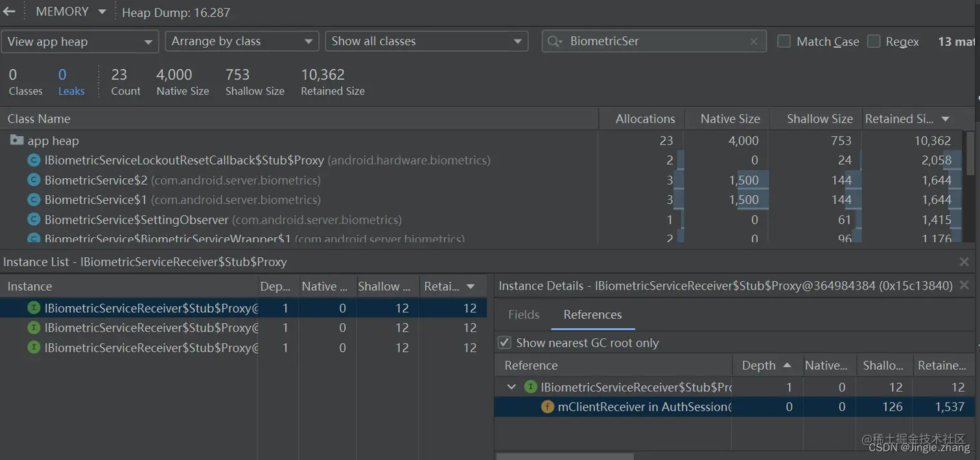Select BiometricService$2 class icon
The width and height of the screenshot is (980, 460).
(34, 180)
